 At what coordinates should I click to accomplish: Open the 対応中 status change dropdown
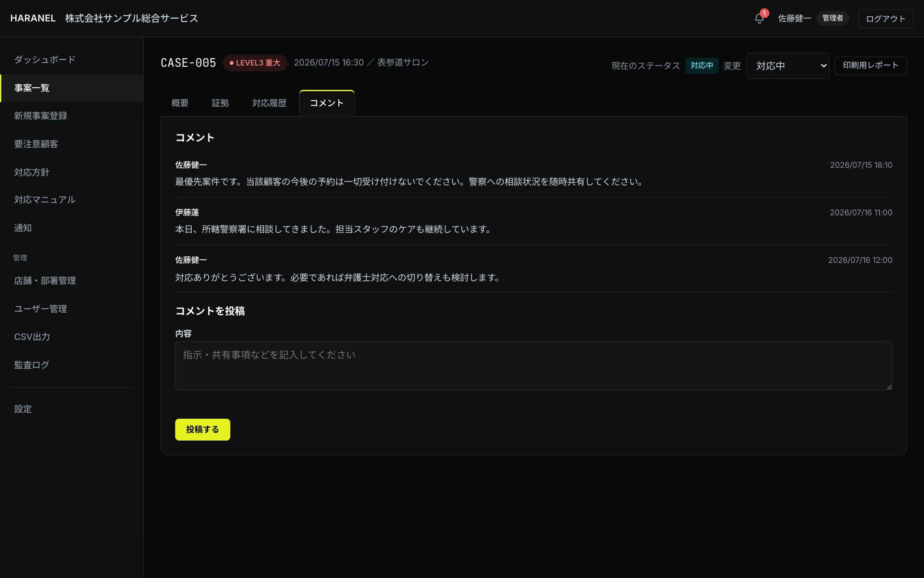788,66
